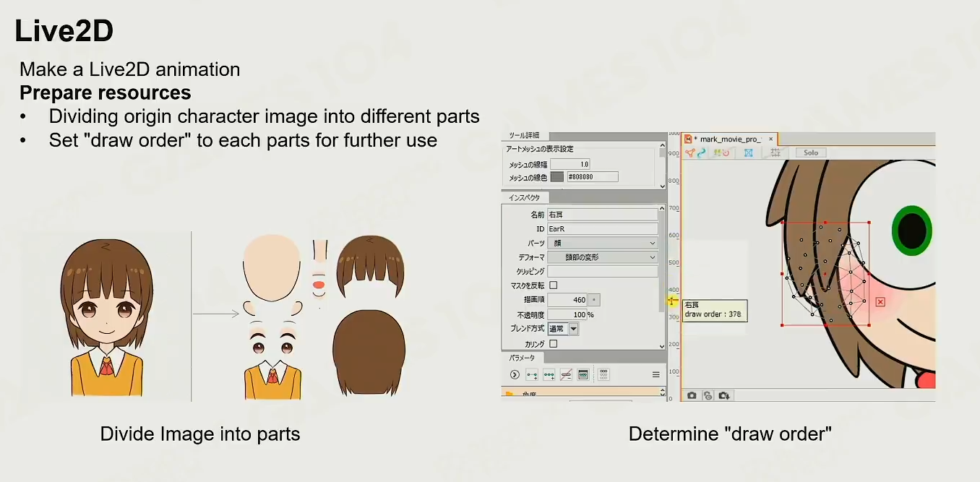The image size is (980, 482).
Task: Click the アートメッシュの表示設定 section label
Action: (539, 149)
